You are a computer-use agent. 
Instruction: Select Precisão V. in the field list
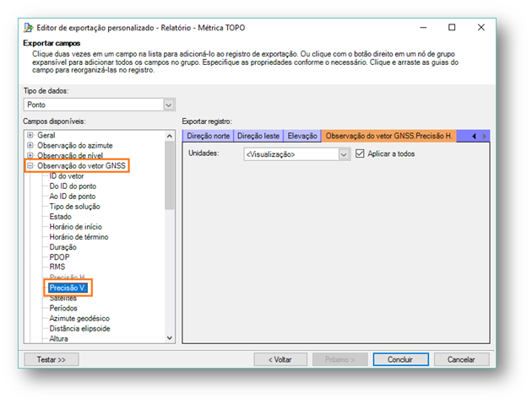click(x=68, y=288)
